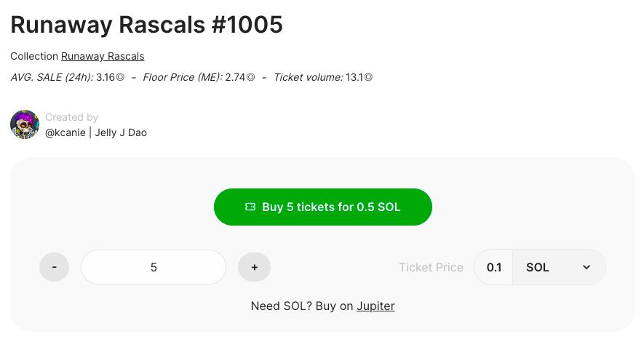The image size is (644, 350).
Task: Decrease ticket count with the minus button
Action: click(54, 267)
